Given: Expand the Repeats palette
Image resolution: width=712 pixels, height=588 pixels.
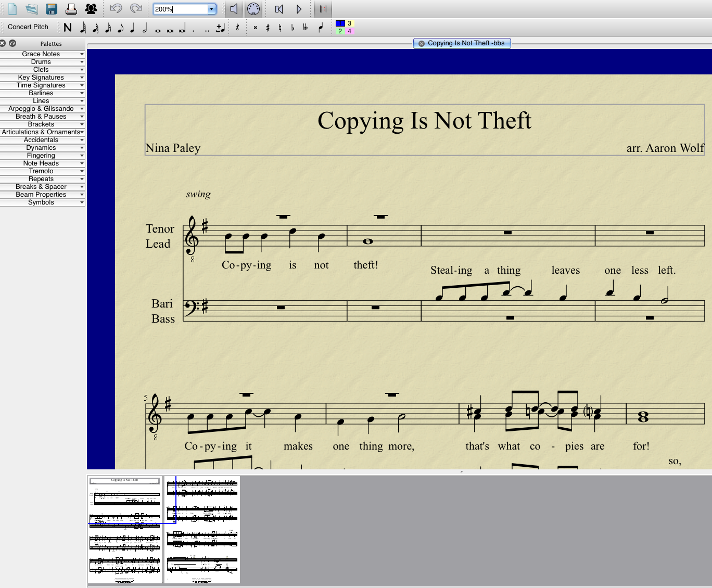Looking at the screenshot, I should pyautogui.click(x=42, y=179).
